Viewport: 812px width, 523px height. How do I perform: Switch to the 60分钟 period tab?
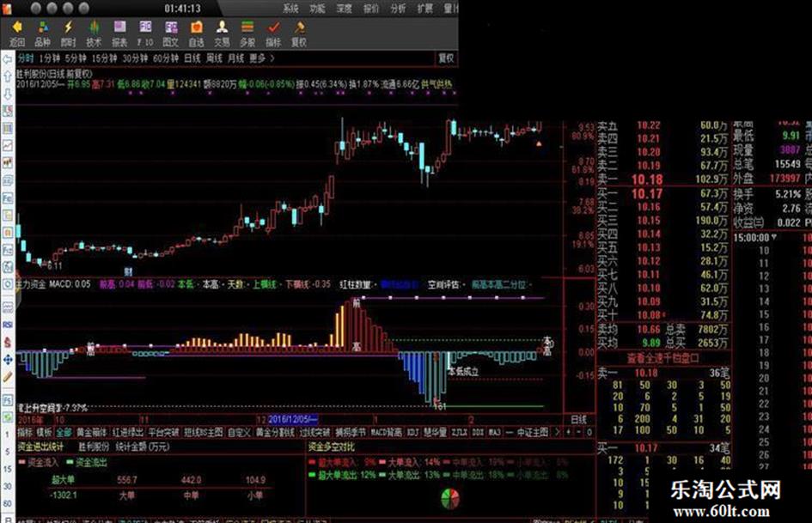(x=166, y=58)
